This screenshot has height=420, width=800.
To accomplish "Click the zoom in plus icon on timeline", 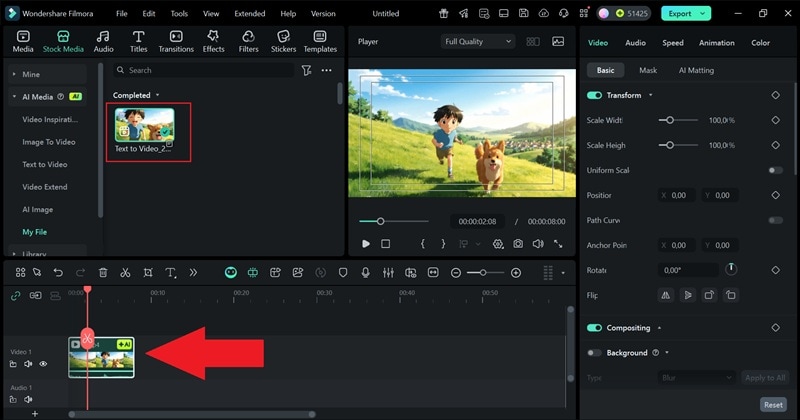I will pos(516,273).
